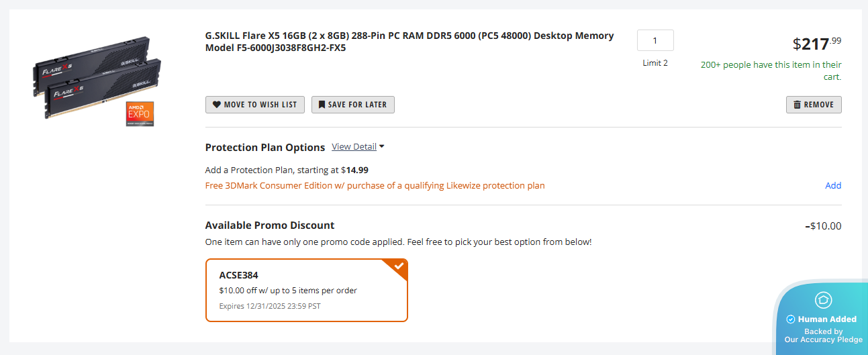Open the View Detail protection plan link

pyautogui.click(x=354, y=147)
